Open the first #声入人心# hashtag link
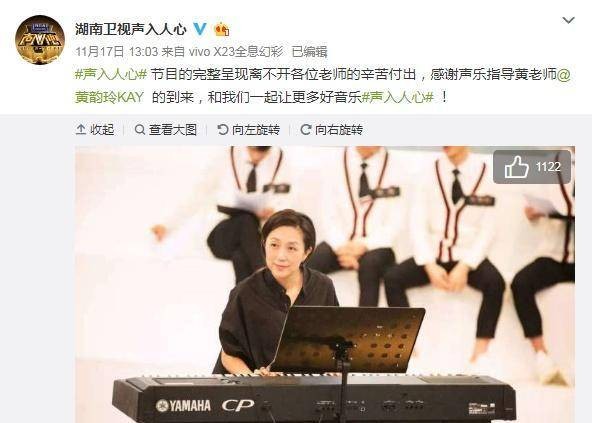The image size is (592, 423). [111, 74]
